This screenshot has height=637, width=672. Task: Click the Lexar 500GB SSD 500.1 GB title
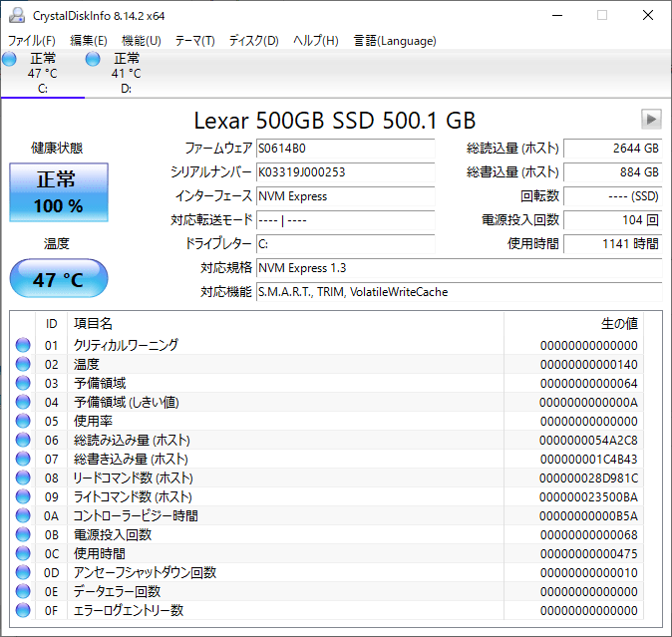click(335, 121)
